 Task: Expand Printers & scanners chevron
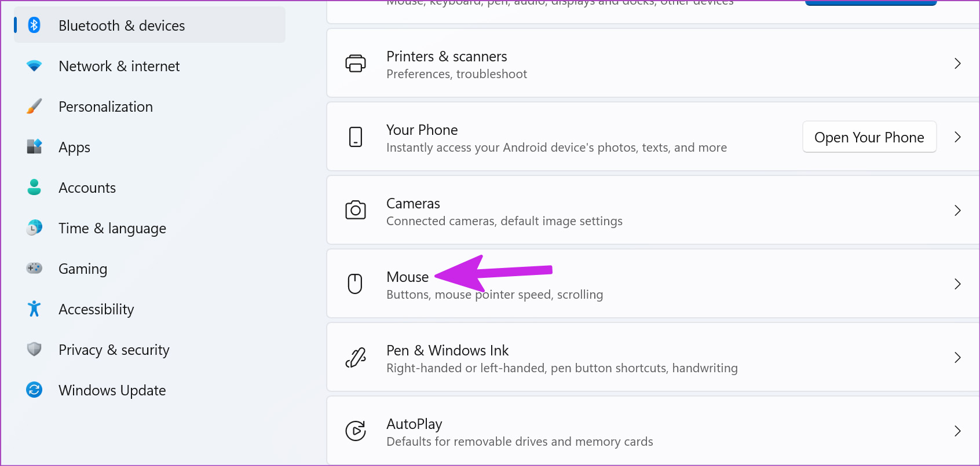pos(957,64)
